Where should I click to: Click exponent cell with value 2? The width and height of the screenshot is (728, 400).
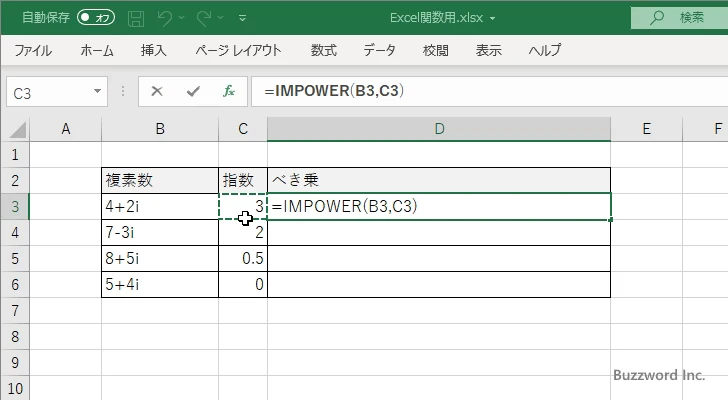point(243,232)
